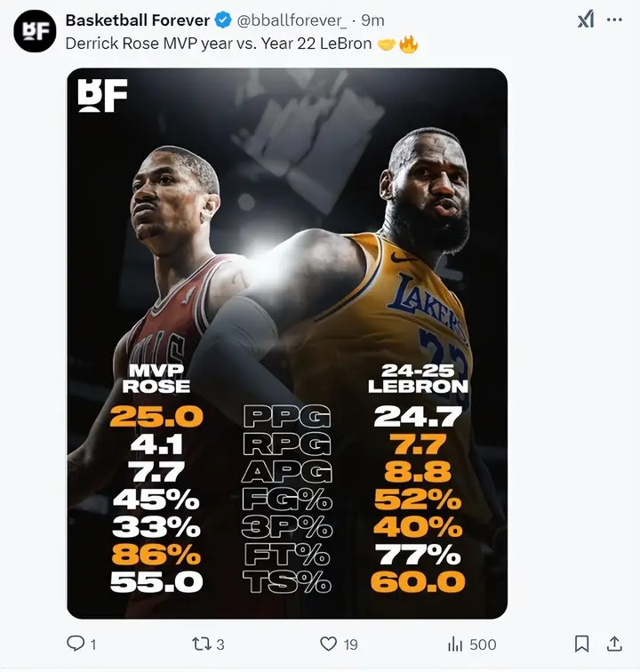640x672 pixels.
Task: Click the tweet text about Derrick Rose
Action: 219,44
